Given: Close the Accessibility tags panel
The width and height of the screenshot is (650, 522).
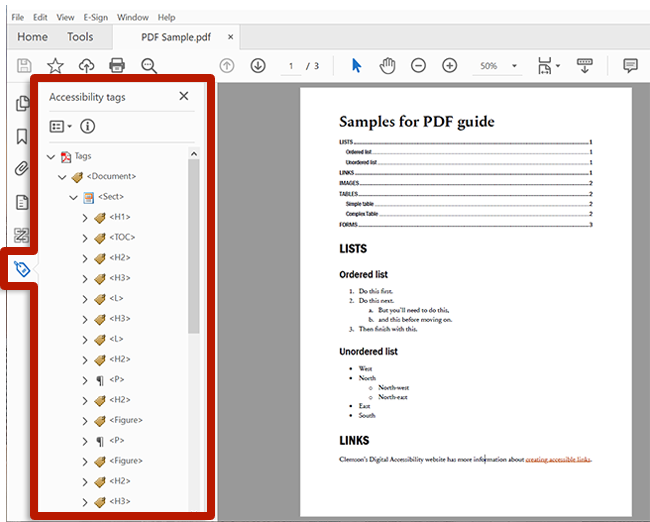Looking at the screenshot, I should 184,96.
